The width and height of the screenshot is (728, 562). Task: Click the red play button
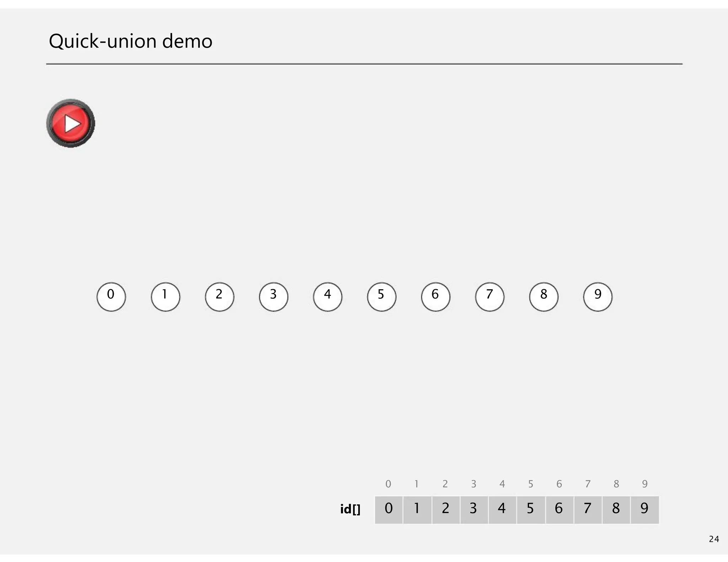pyautogui.click(x=71, y=123)
